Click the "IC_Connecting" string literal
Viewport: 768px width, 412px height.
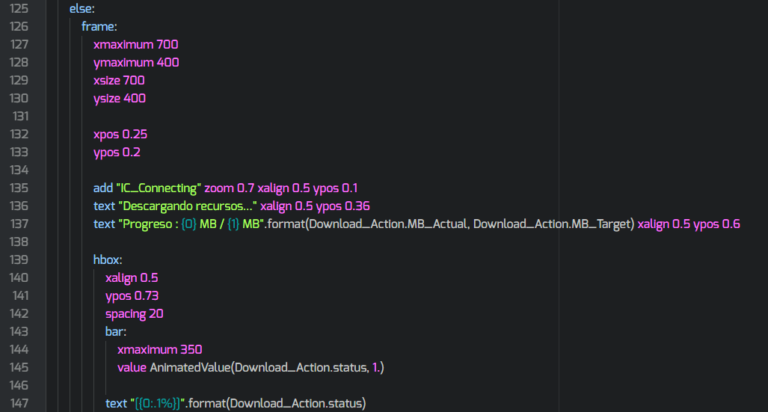(x=160, y=188)
